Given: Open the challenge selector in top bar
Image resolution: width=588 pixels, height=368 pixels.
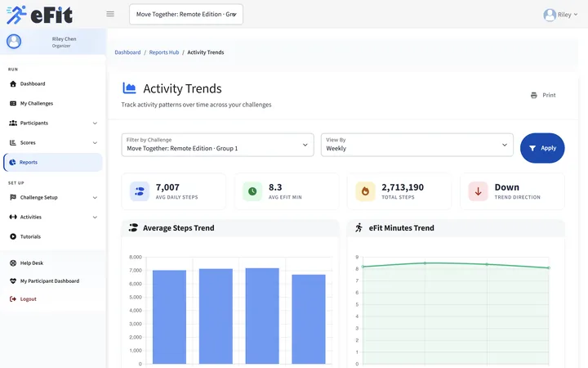Looking at the screenshot, I should pyautogui.click(x=186, y=14).
